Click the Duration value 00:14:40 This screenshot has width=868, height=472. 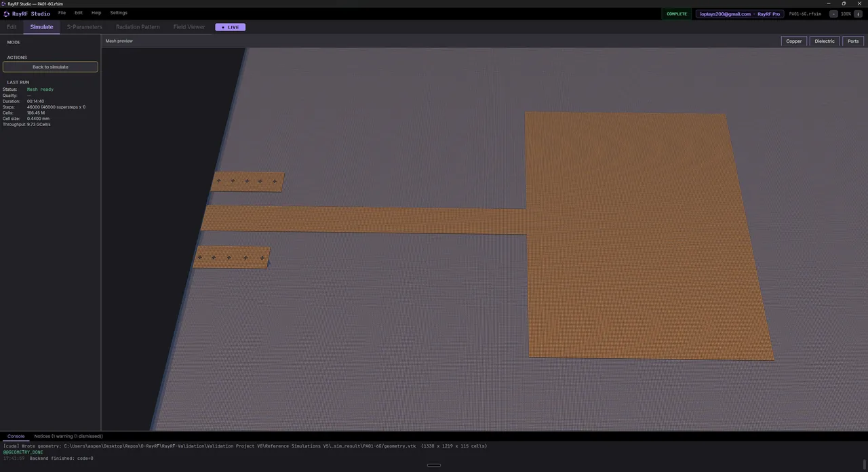35,101
